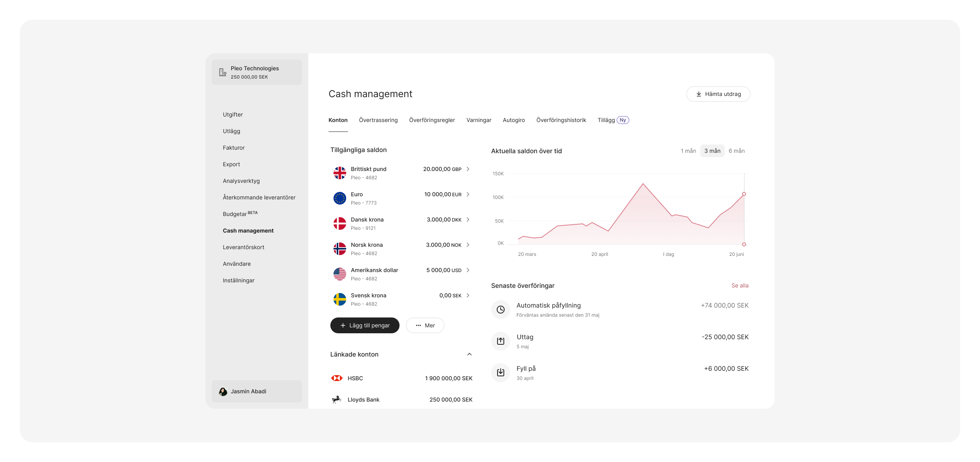Click the Hämta utdrag button
This screenshot has height=462, width=980.
718,94
